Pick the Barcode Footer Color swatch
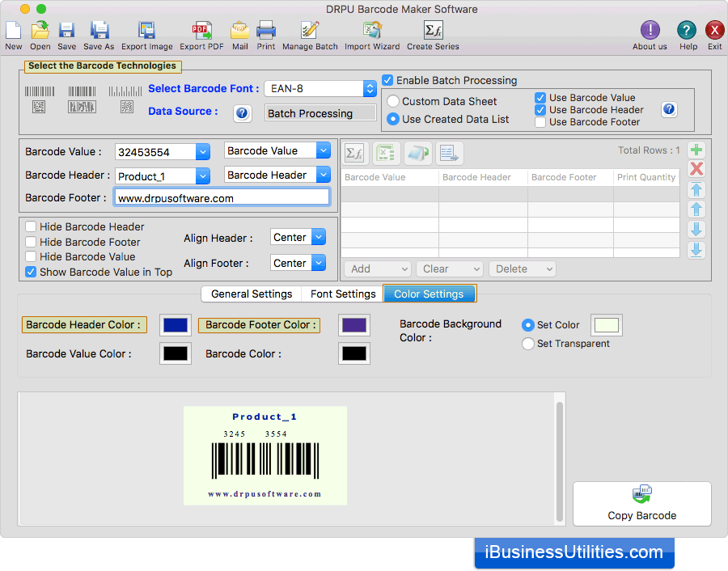This screenshot has height=571, width=728. coord(354,325)
